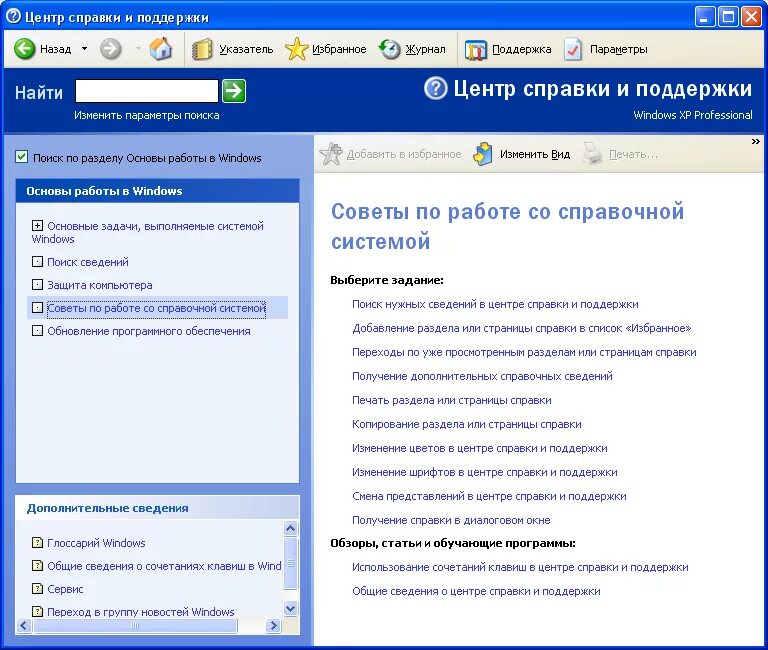Open Глоссарий Windows topic
This screenshot has width=768, height=650.
point(96,543)
